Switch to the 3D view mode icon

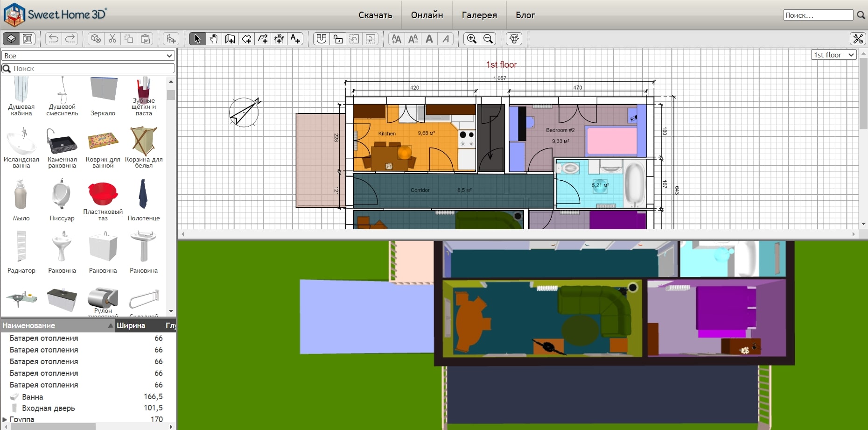point(28,39)
